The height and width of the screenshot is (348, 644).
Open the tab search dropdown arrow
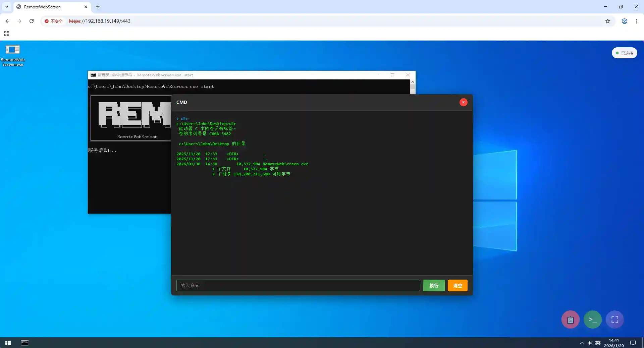tap(7, 7)
